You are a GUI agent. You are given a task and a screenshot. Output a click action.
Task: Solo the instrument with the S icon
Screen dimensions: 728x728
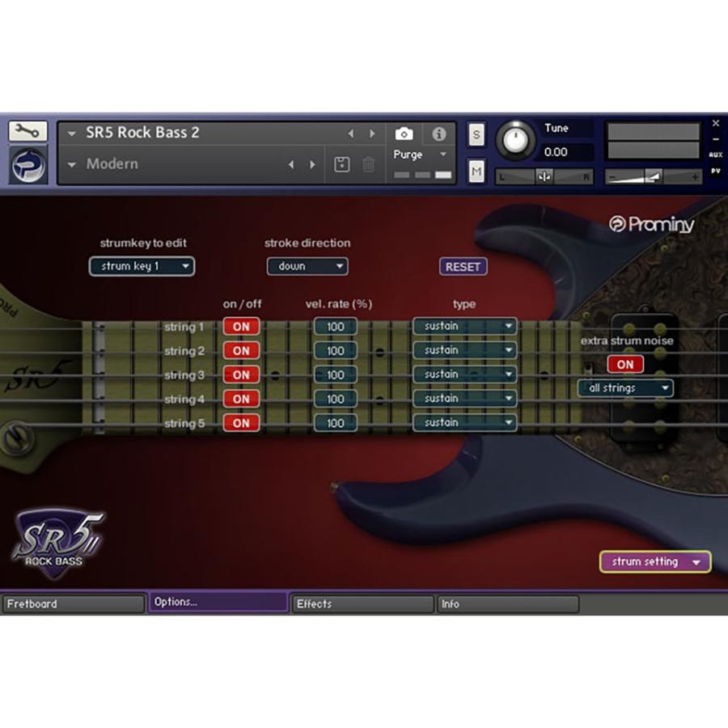pyautogui.click(x=476, y=135)
